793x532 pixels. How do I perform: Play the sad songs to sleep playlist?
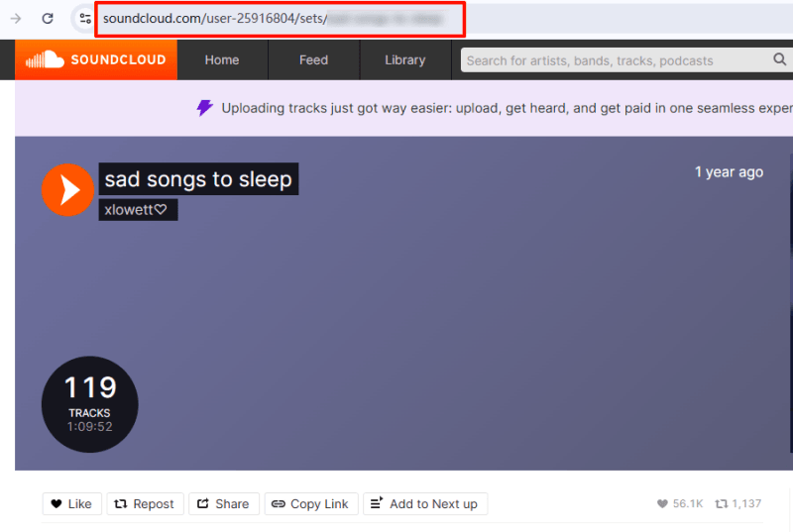[67, 189]
